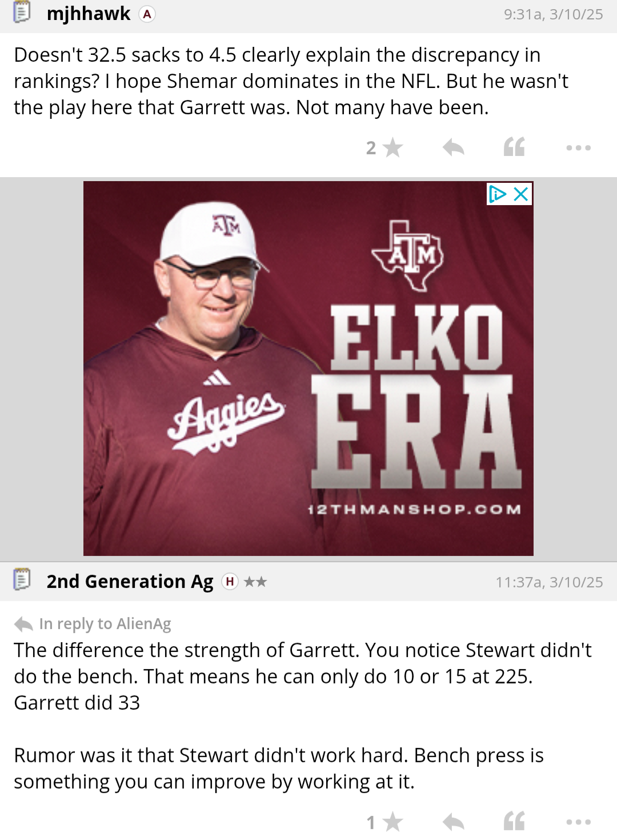Open 2nd Generation Ag's profile

(x=130, y=582)
